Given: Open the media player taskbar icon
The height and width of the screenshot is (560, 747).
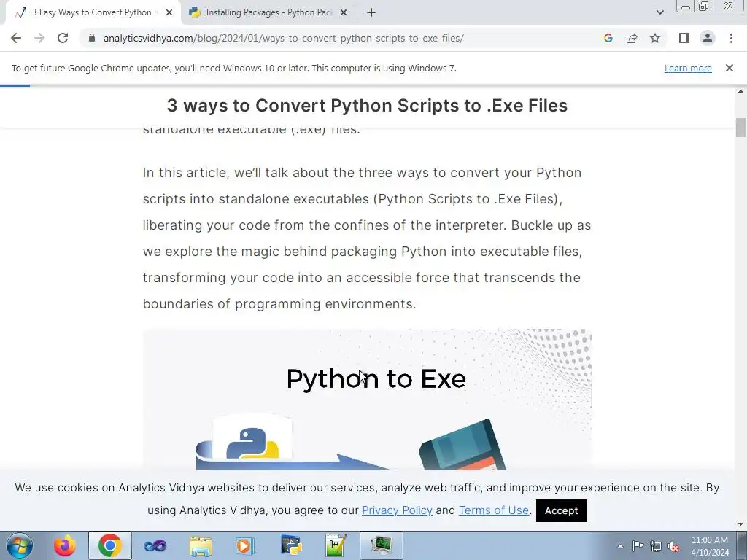Looking at the screenshot, I should pyautogui.click(x=245, y=545).
